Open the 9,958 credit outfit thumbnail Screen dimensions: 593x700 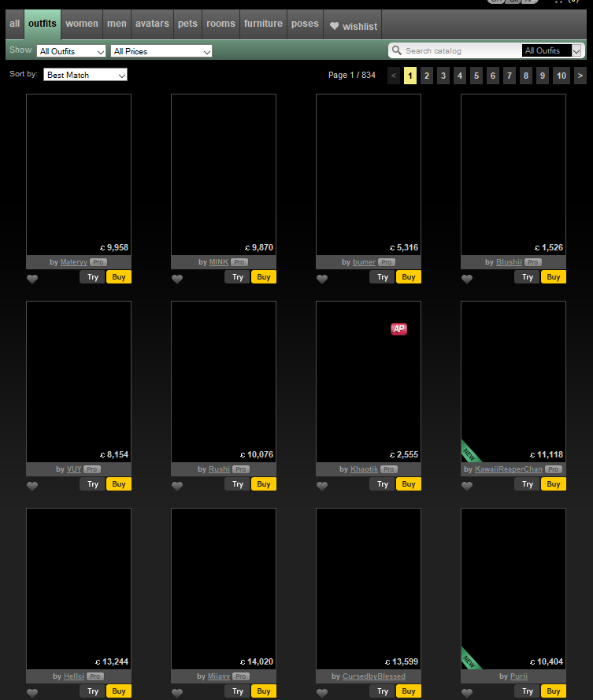click(79, 175)
